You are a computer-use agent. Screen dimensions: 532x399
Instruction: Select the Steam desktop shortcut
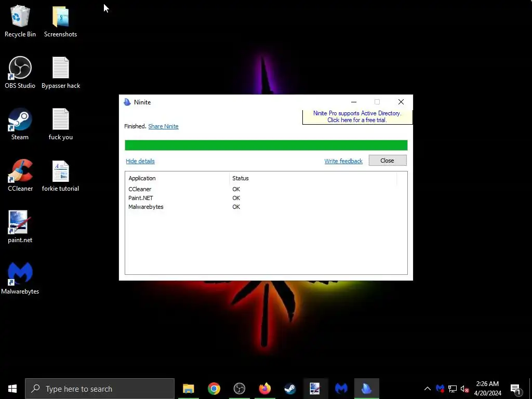pyautogui.click(x=20, y=124)
